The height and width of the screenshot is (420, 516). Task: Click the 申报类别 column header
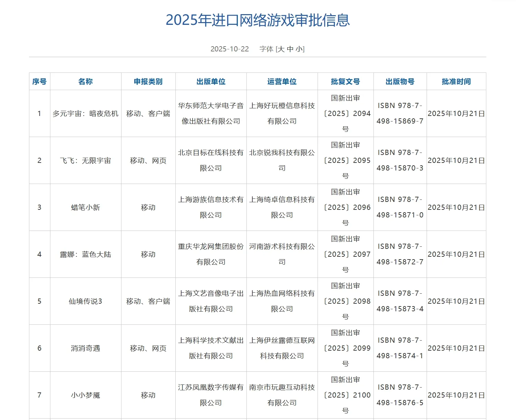[x=148, y=81]
